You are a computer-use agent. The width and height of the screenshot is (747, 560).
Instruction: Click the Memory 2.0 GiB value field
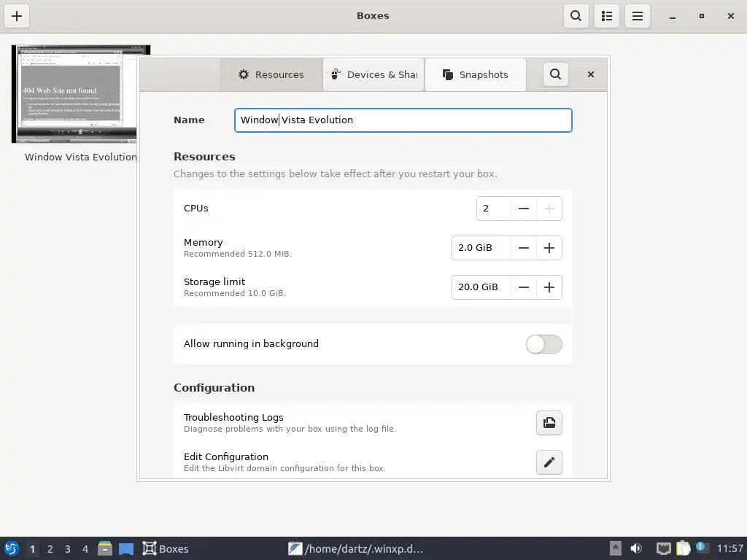click(481, 248)
